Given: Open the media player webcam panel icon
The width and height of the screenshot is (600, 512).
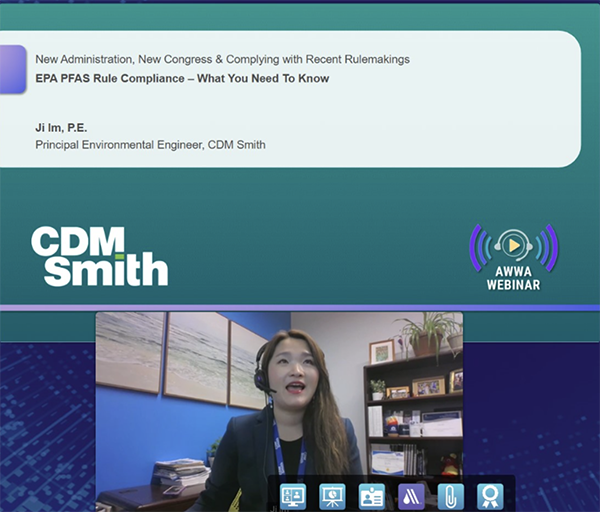Looking at the screenshot, I should click(x=293, y=496).
